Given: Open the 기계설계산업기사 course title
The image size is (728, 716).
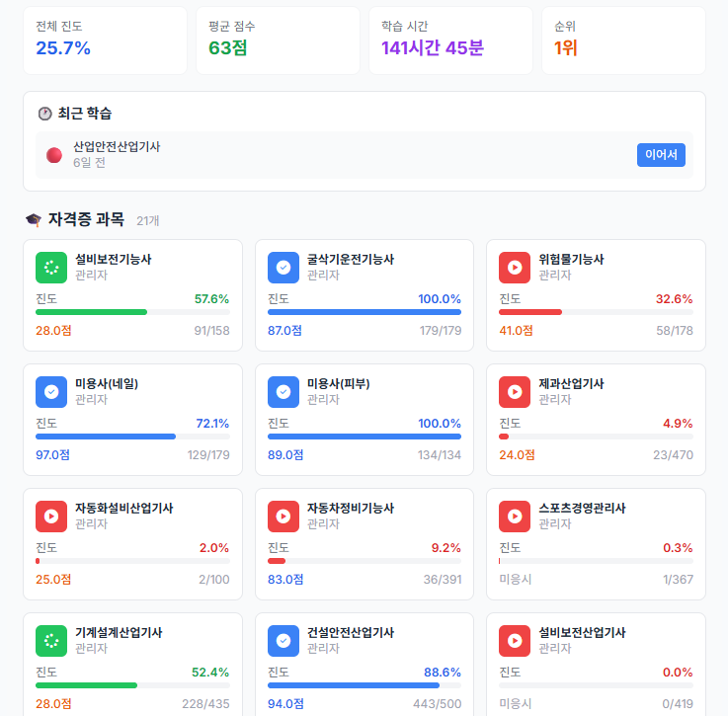Looking at the screenshot, I should pyautogui.click(x=119, y=632).
